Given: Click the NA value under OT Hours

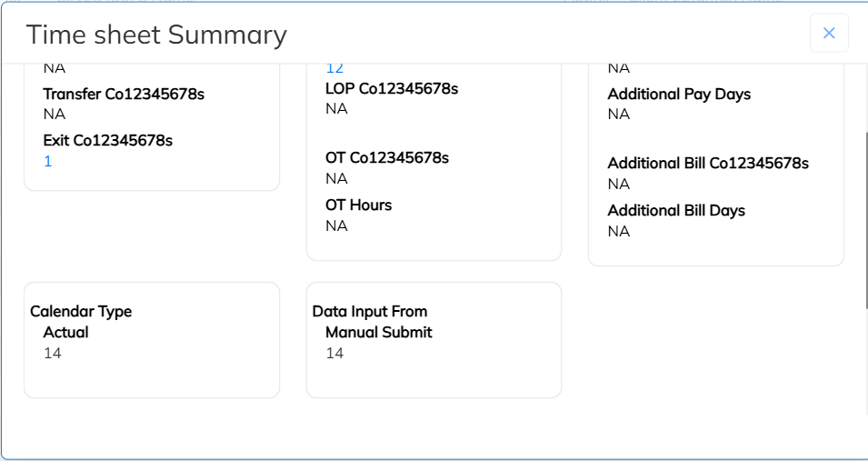Looking at the screenshot, I should click(x=336, y=225).
